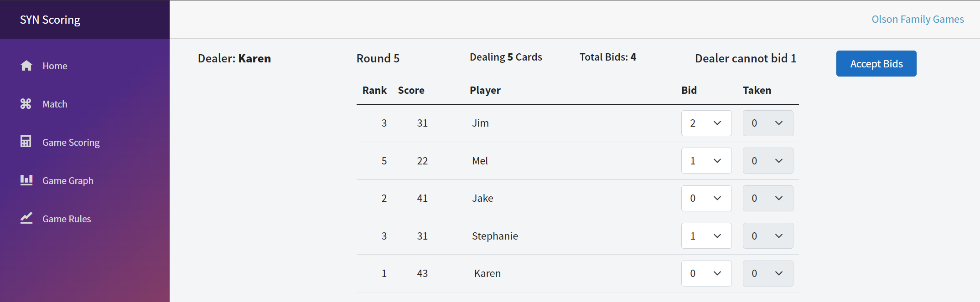The height and width of the screenshot is (302, 980).
Task: Expand Jake's Bid dropdown
Action: [x=706, y=198]
